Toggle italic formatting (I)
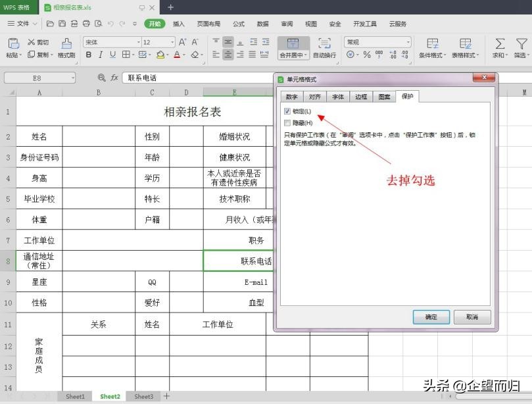 [101, 55]
